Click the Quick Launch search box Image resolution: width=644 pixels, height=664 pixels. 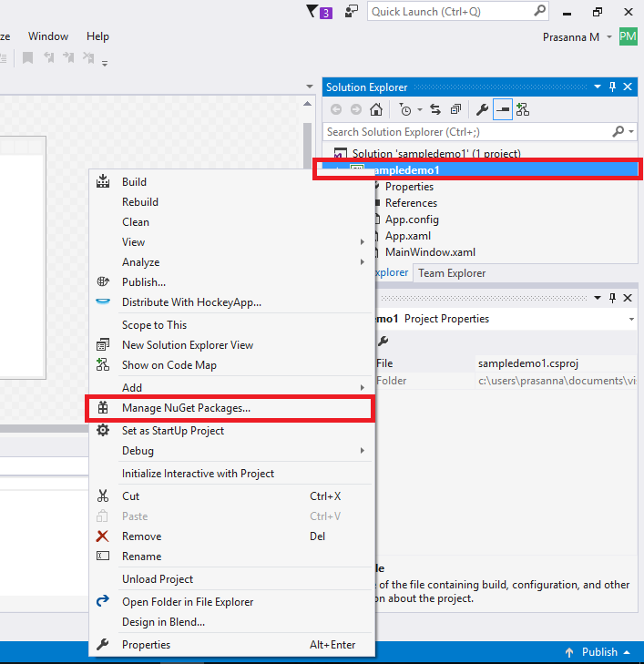coord(457,12)
